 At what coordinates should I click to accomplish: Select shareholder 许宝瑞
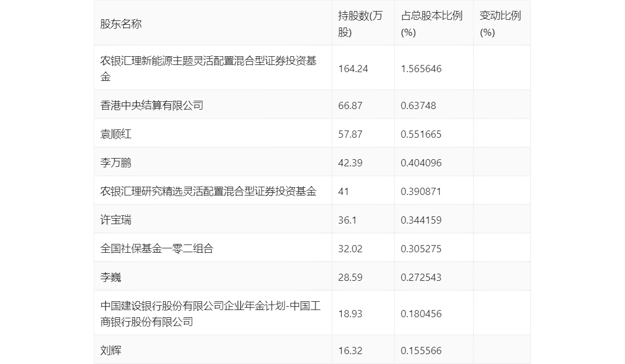coord(116,220)
